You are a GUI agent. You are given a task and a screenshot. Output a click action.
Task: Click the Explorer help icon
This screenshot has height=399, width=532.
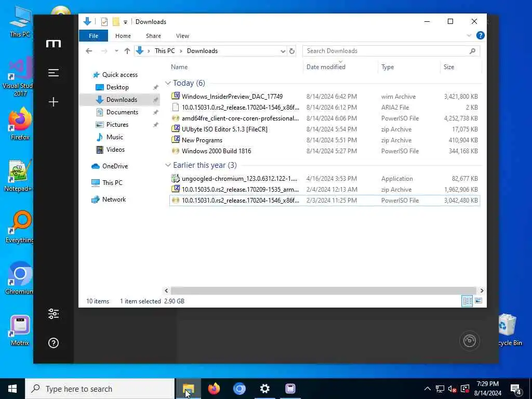tap(480, 36)
